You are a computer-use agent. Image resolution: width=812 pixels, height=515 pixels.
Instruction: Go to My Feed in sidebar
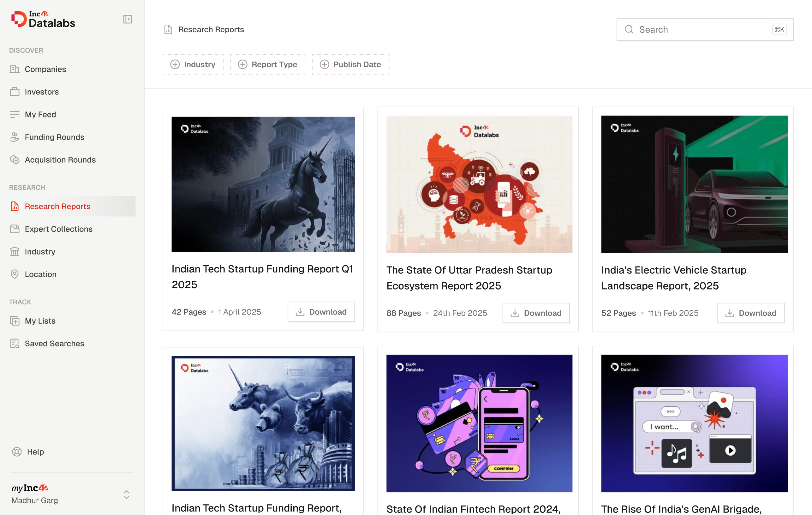pos(40,114)
